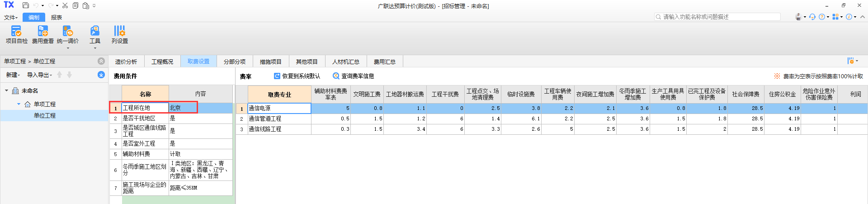Open the 导入导出 import/export dropdown
The width and height of the screenshot is (868, 204).
coord(39,75)
